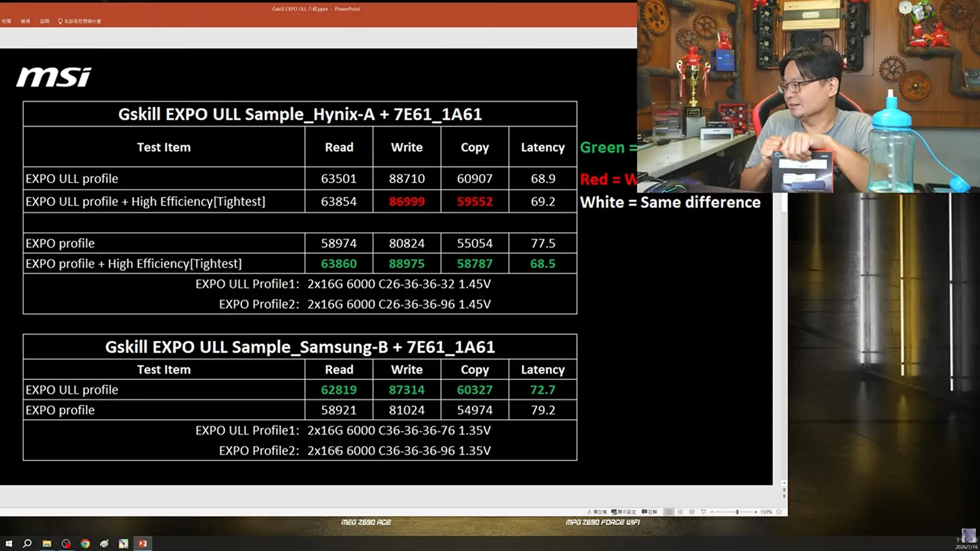
Task: Open Windows taskbar search
Action: click(28, 543)
